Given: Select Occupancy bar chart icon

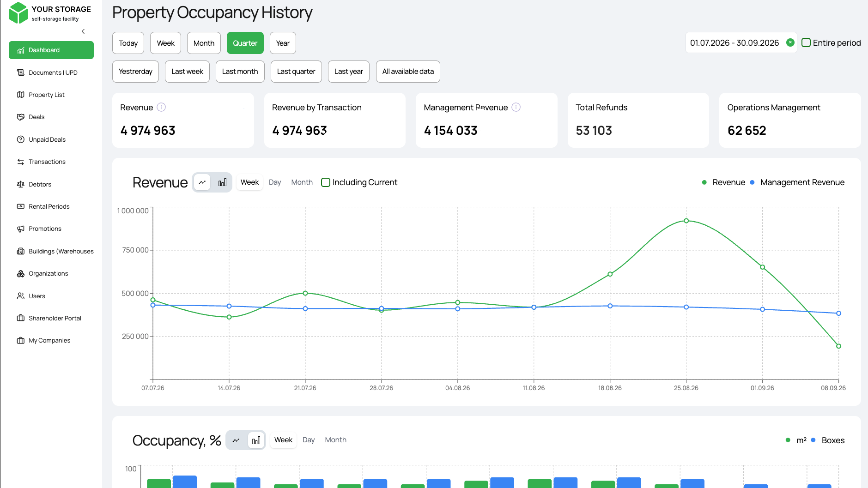Looking at the screenshot, I should [x=256, y=440].
